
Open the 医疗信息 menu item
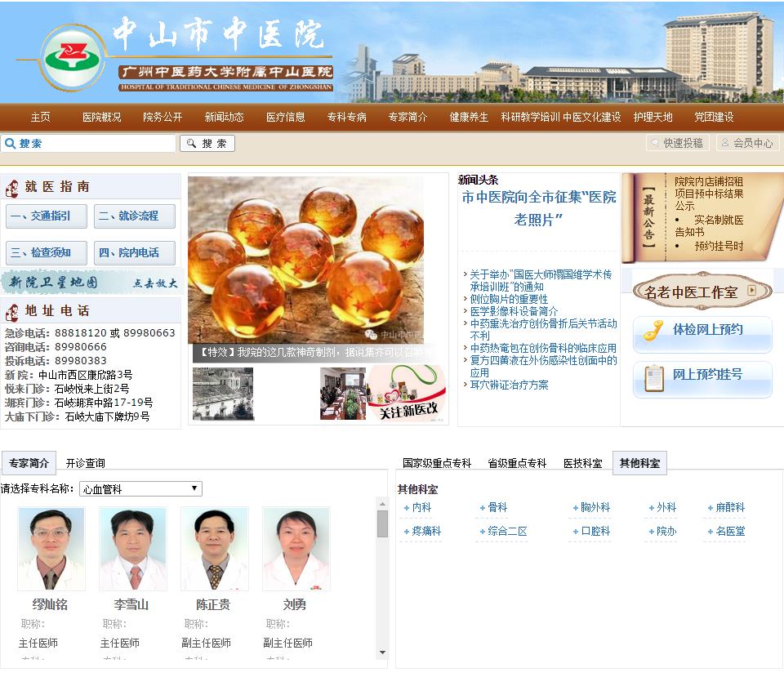[286, 117]
